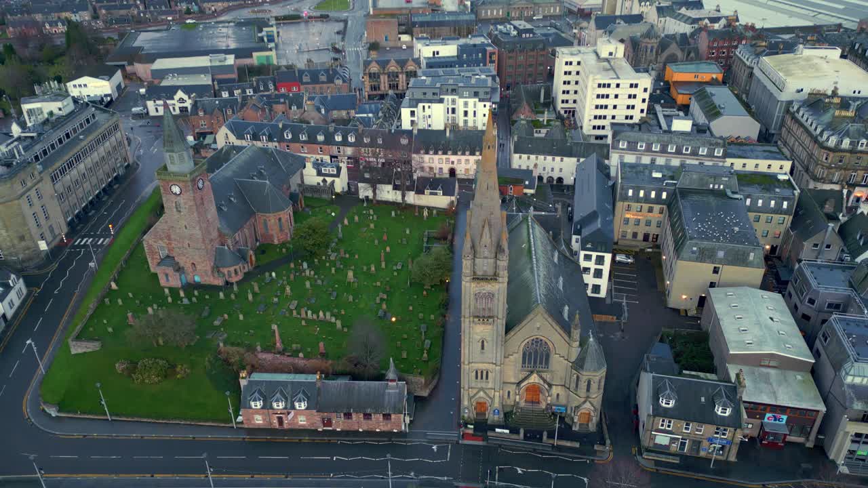Click the left clock face on red tower
The height and width of the screenshot is (488, 868).
[175, 189]
